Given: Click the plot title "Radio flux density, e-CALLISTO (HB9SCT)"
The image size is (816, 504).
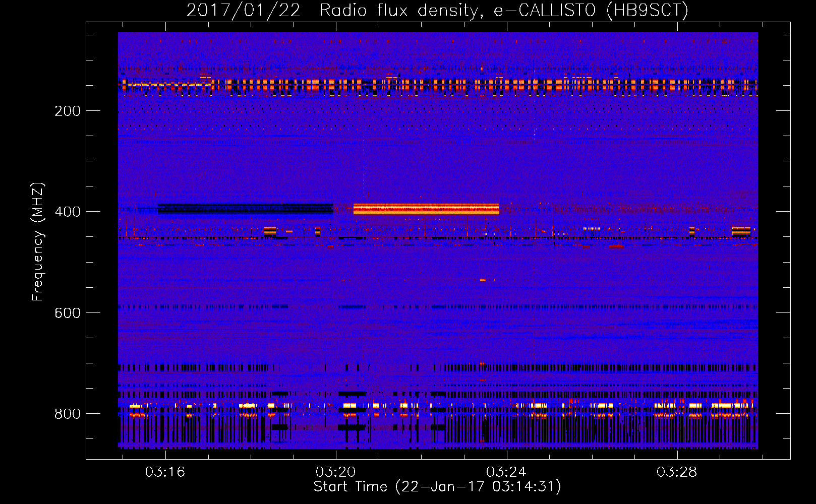Looking at the screenshot, I should point(504,10).
